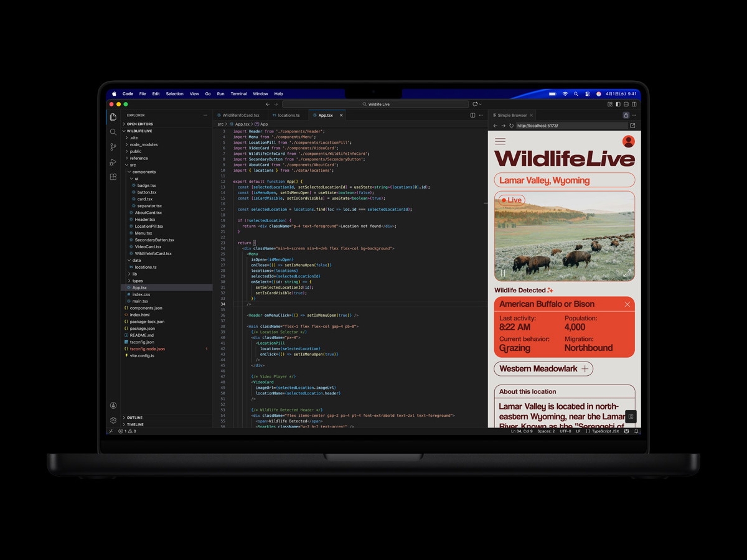Open the Run and Debug view

click(x=113, y=162)
